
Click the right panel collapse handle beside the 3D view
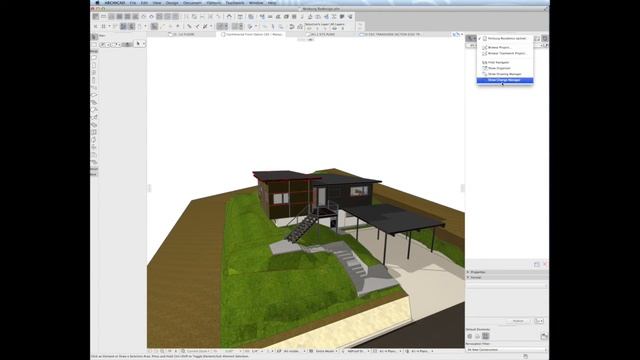462,188
